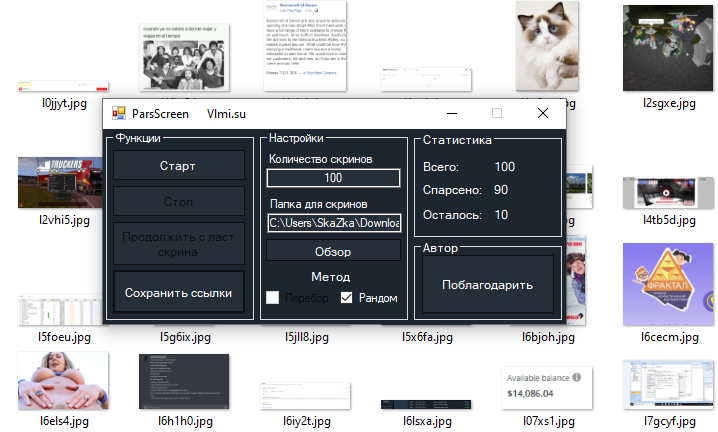Minimize the ParsScreen window
Image resolution: width=718 pixels, height=432 pixels.
pyautogui.click(x=451, y=114)
